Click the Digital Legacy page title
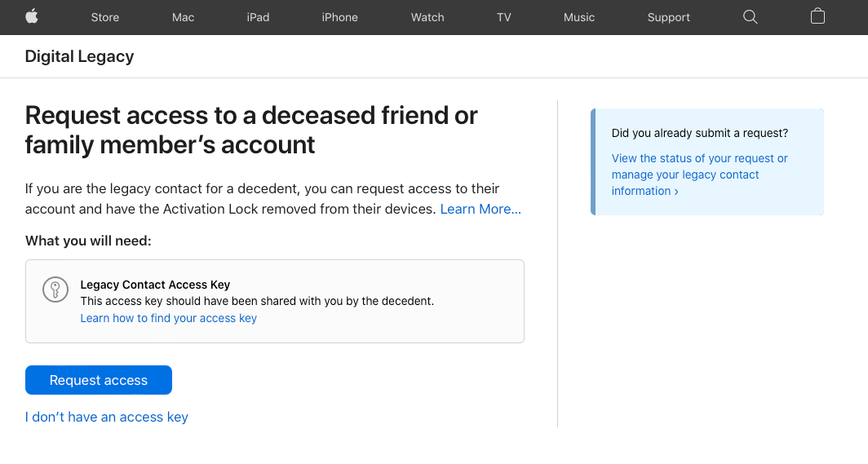868x464 pixels. pyautogui.click(x=79, y=56)
